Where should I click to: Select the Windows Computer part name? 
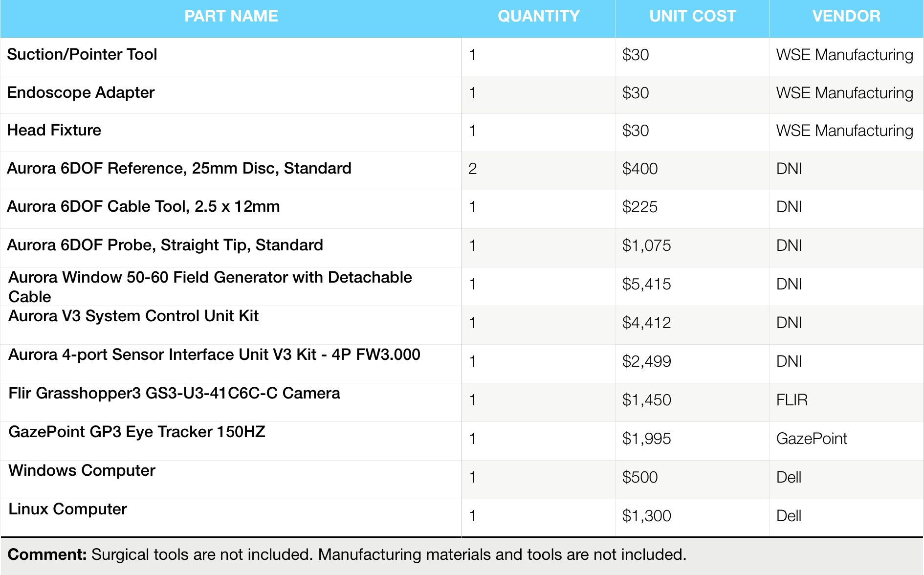(x=82, y=470)
